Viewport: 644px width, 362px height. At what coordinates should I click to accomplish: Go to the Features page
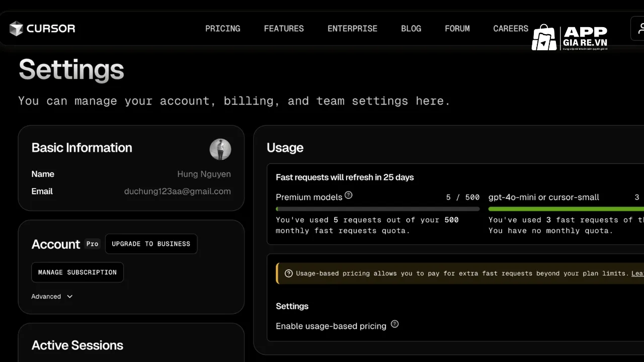[x=284, y=29]
